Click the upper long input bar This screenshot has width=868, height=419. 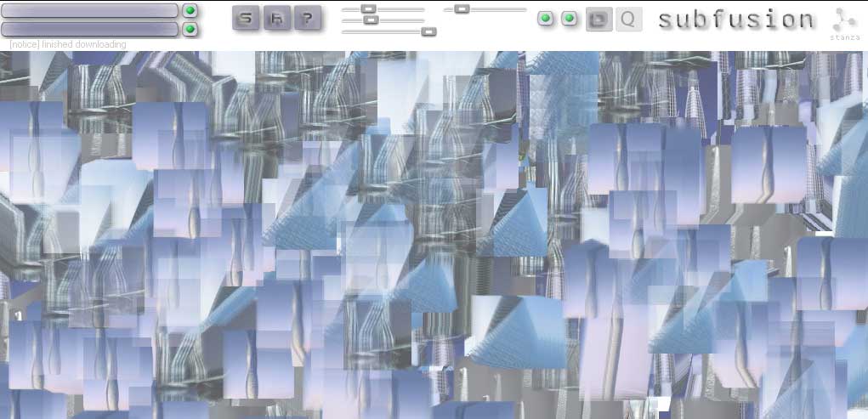pos(90,10)
